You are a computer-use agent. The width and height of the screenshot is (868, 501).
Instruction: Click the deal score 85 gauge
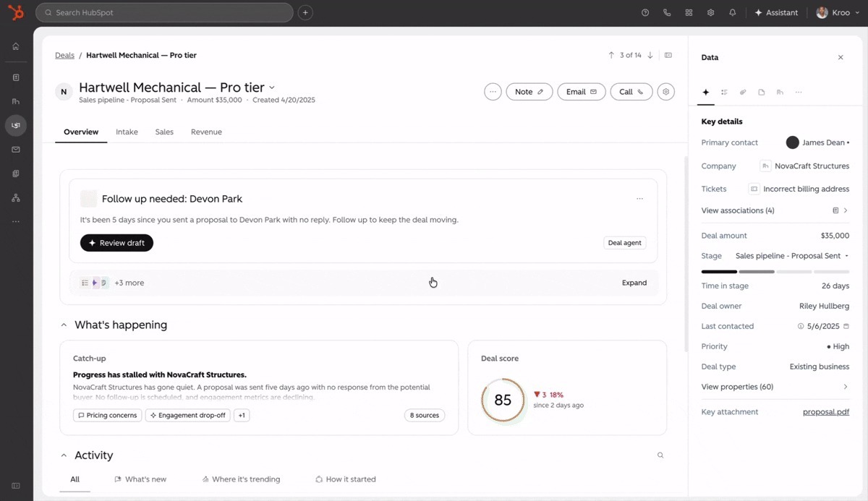coord(503,400)
